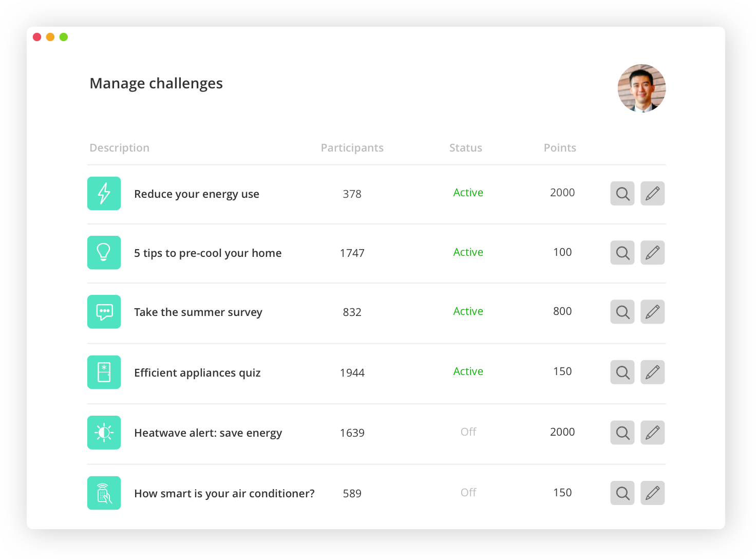Sort by Points column header
This screenshot has height=560, width=756.
click(x=560, y=148)
